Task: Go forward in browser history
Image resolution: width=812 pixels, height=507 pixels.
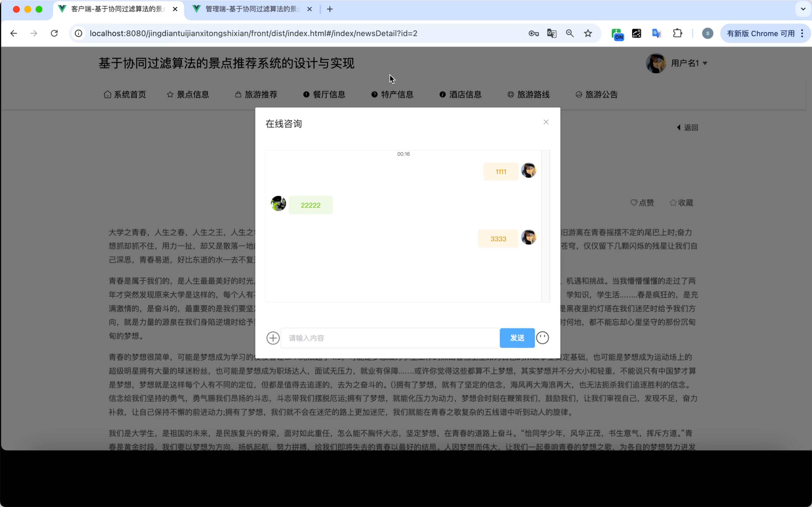Action: tap(34, 33)
